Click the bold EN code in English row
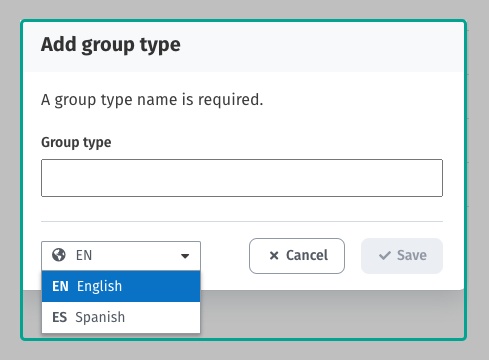489x360 pixels. pos(60,286)
